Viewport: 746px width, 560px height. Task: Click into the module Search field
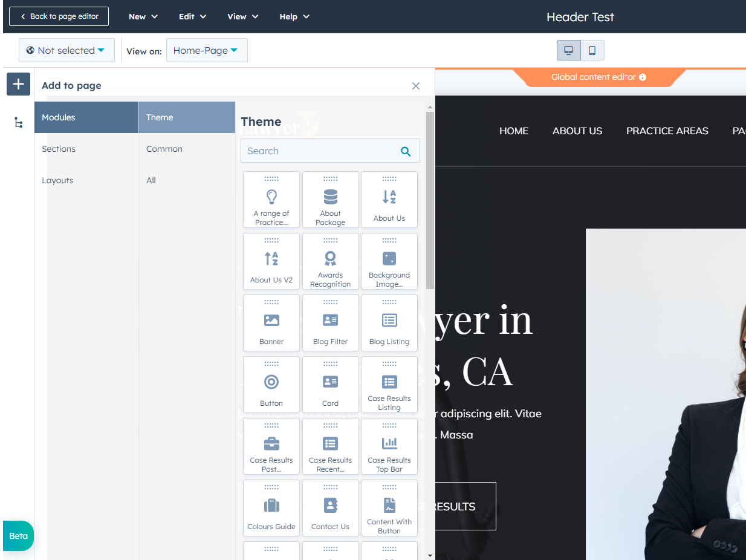(317, 151)
